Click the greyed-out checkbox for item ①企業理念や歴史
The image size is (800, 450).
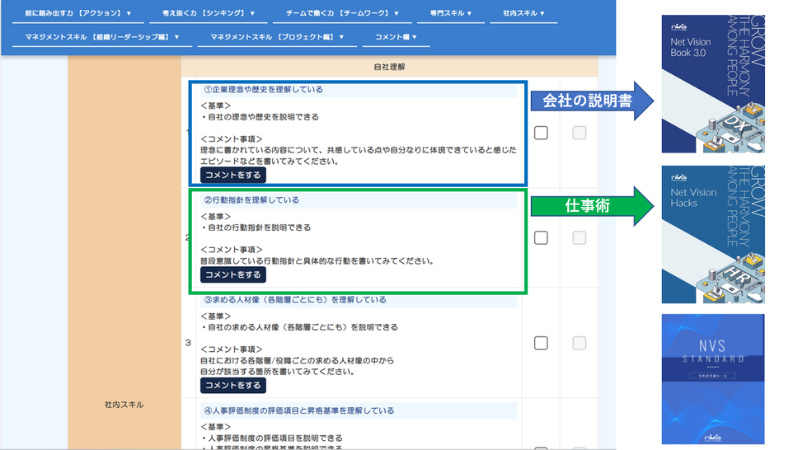coord(579,133)
